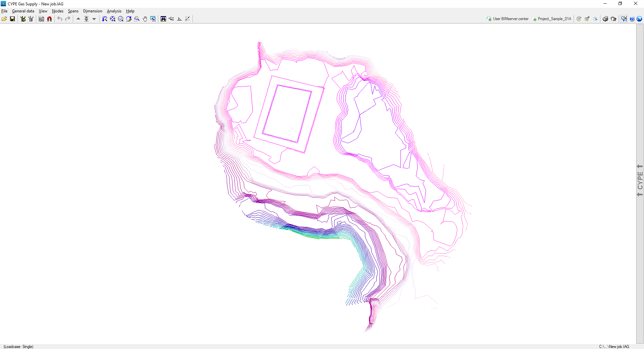The width and height of the screenshot is (644, 349).
Task: Open the Dimension menu
Action: (93, 11)
